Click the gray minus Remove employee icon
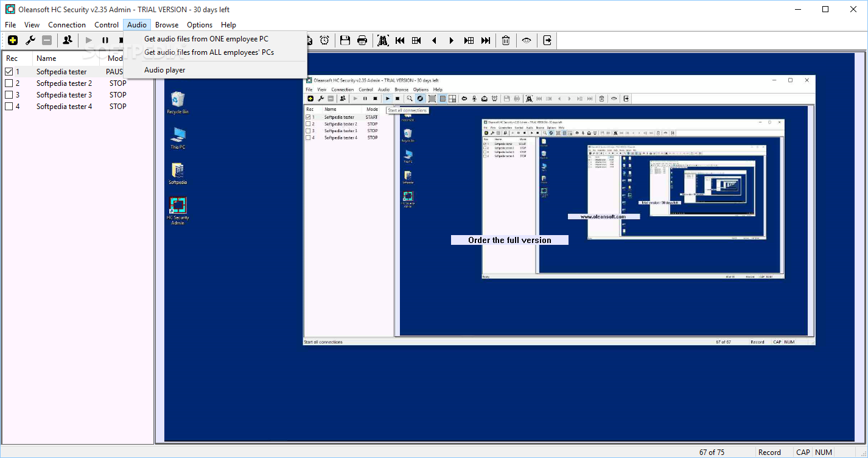The image size is (868, 458). [x=47, y=40]
